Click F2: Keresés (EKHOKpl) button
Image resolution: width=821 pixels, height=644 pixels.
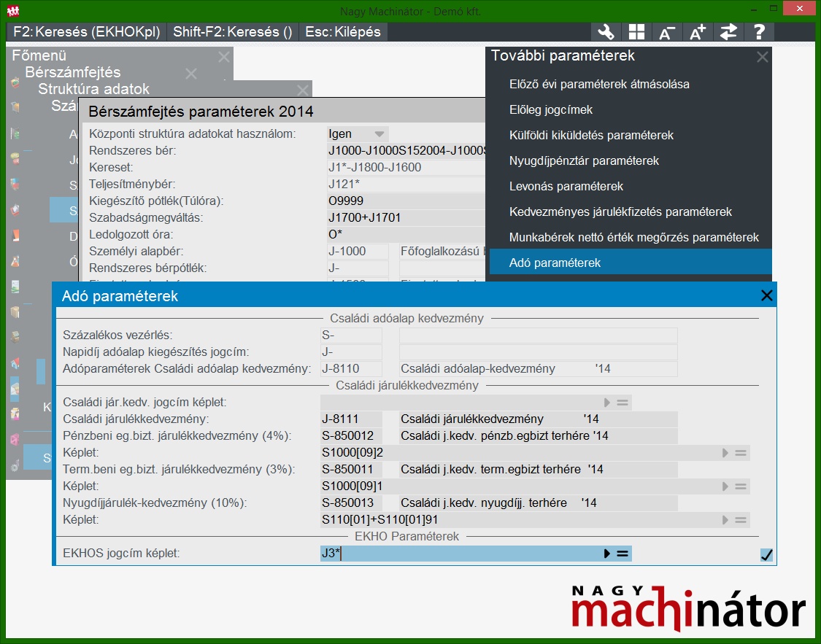tap(86, 32)
